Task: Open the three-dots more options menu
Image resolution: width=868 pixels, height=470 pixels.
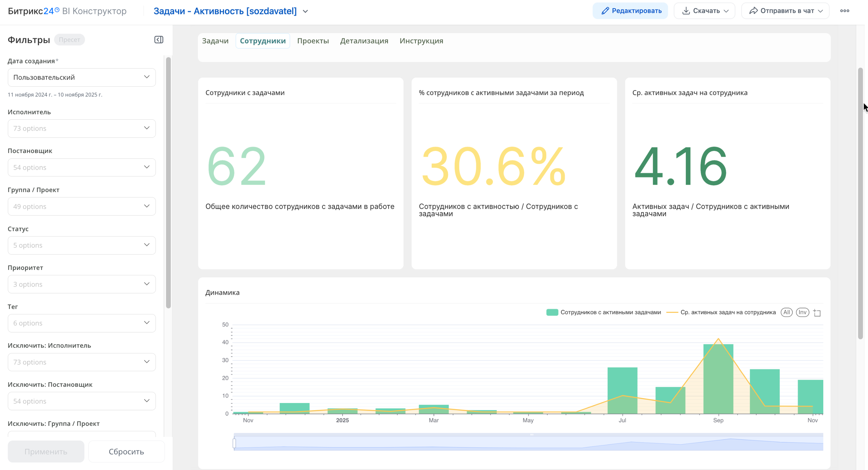Action: pos(844,11)
